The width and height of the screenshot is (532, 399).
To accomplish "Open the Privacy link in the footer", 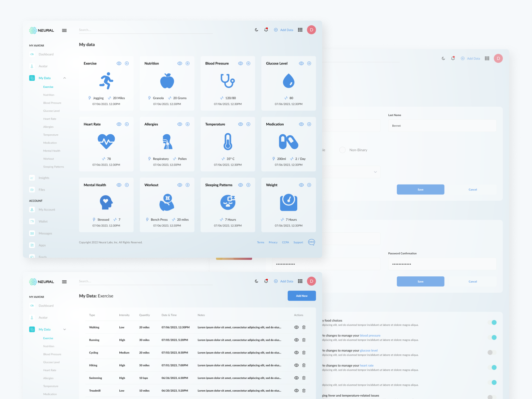I will click(273, 242).
